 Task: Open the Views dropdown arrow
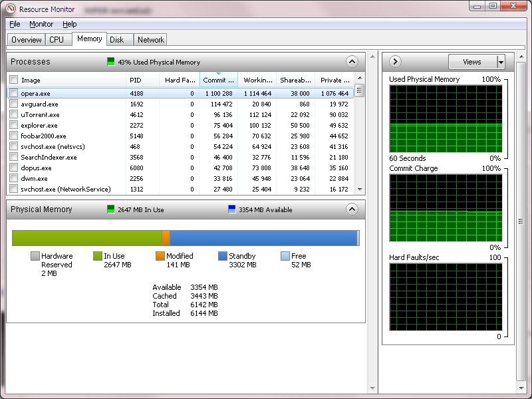(x=501, y=62)
